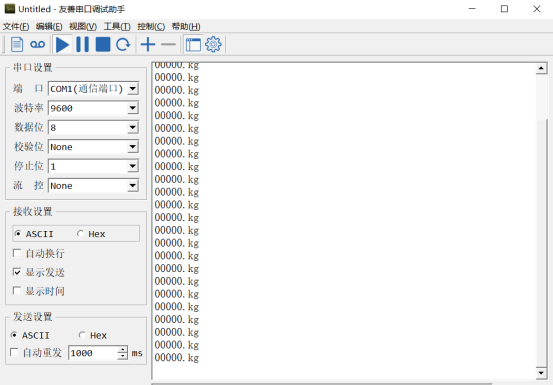Click inside the received data text area

(x=344, y=221)
